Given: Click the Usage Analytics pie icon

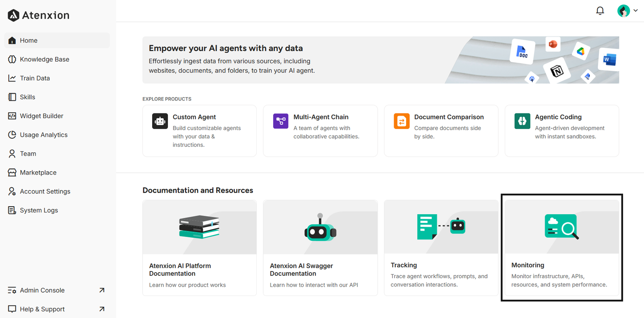Looking at the screenshot, I should tap(12, 135).
